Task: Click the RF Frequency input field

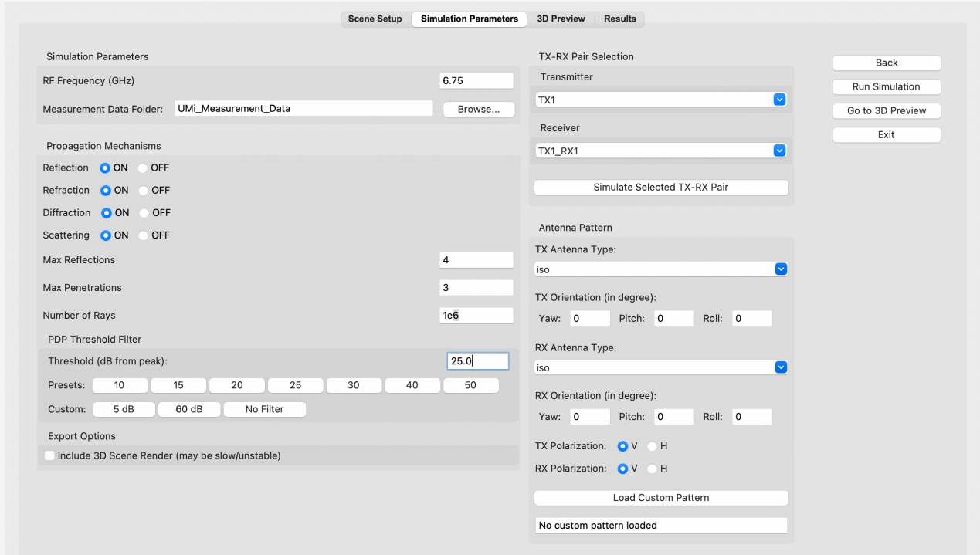Action: [476, 80]
